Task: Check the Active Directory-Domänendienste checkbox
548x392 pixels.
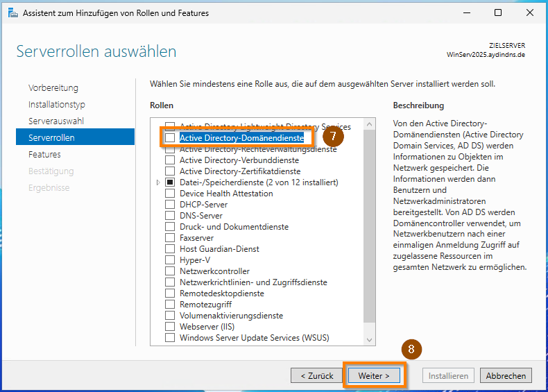Action: coord(170,138)
